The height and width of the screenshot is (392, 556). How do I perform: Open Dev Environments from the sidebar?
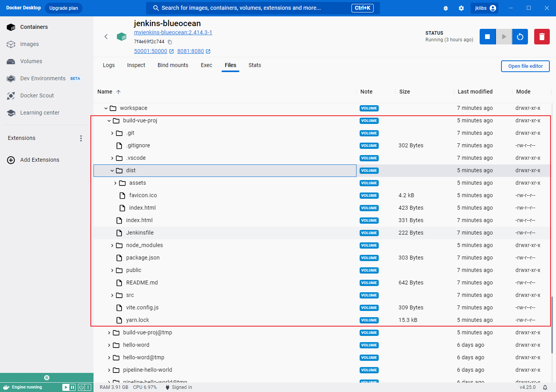point(47,78)
